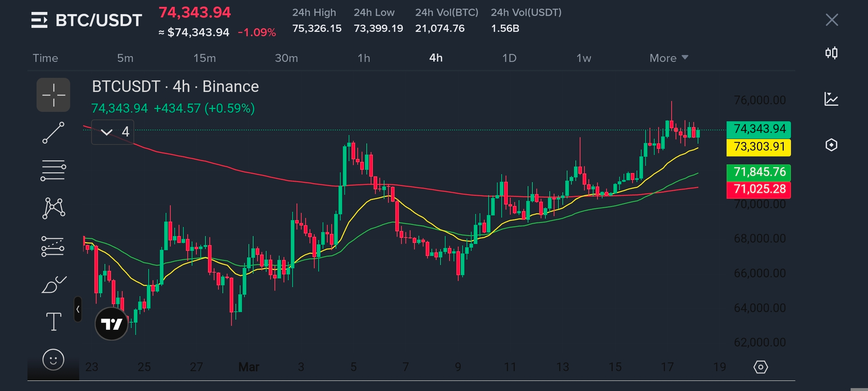Expand the indicators legend showing 4
This screenshot has width=868, height=391.
tap(113, 132)
